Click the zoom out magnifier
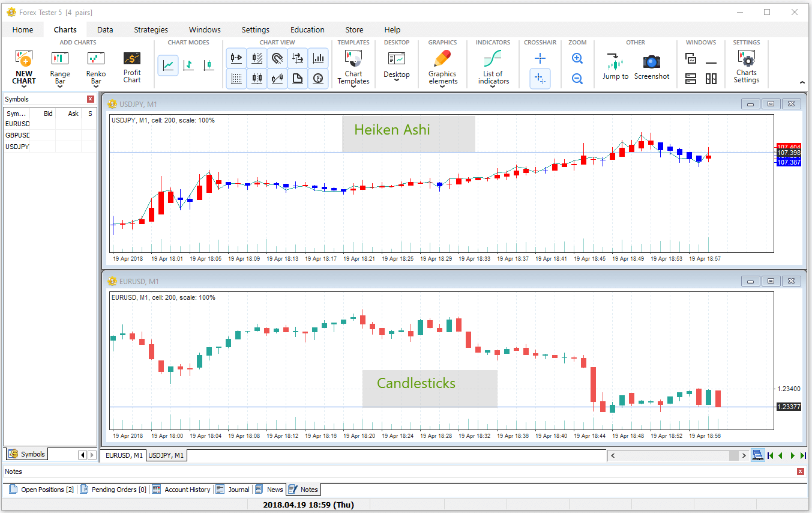This screenshot has width=812, height=513. tap(577, 79)
